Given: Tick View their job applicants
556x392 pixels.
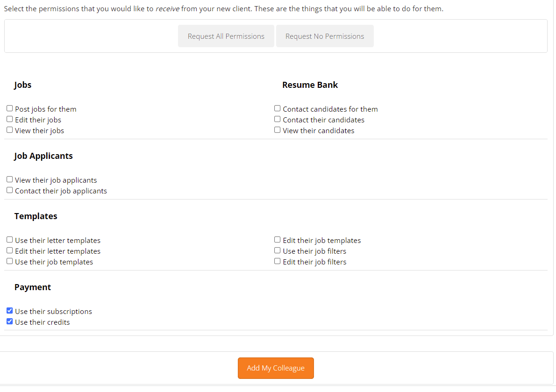Looking at the screenshot, I should click(9, 179).
